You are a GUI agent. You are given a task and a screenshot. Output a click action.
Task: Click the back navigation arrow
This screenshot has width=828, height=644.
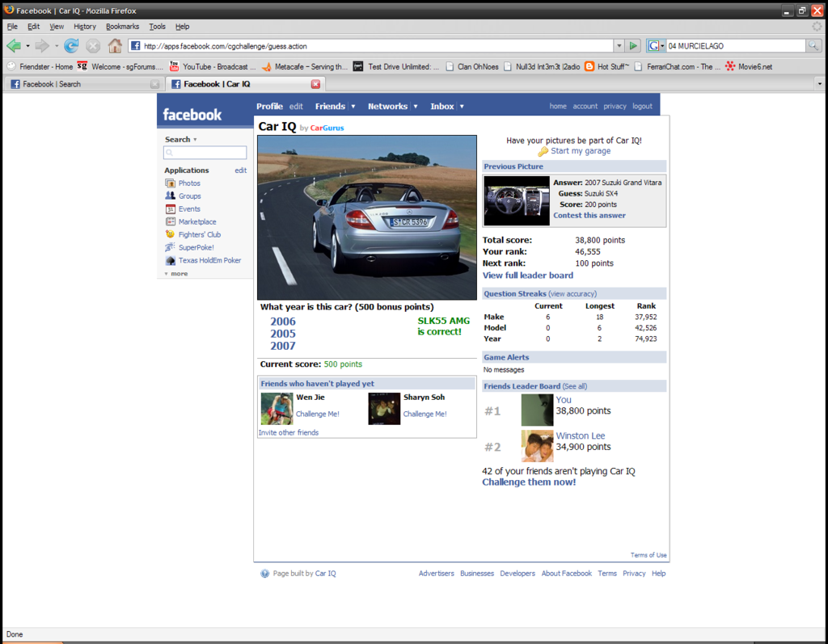(14, 46)
